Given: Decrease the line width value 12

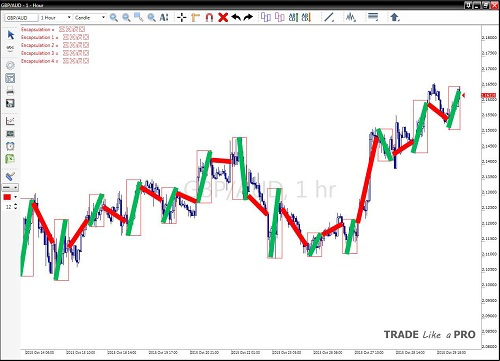Looking at the screenshot, I should tap(15, 209).
